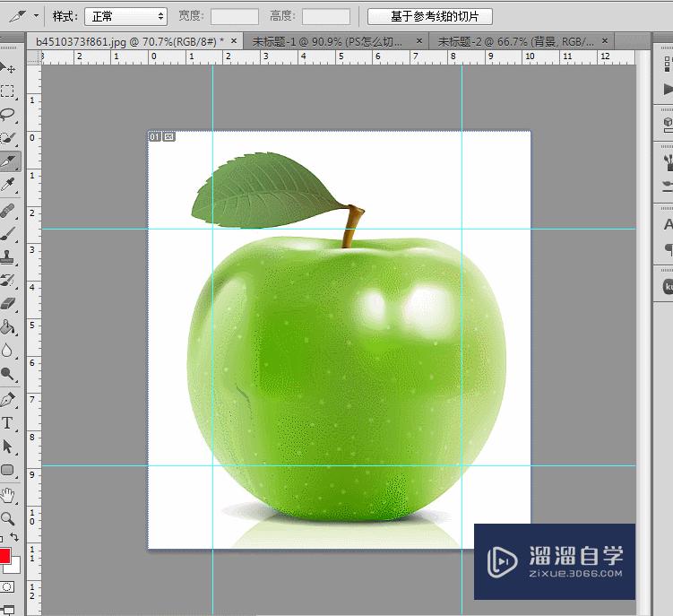Select the Hand tool
Image resolution: width=673 pixels, height=616 pixels.
7,495
